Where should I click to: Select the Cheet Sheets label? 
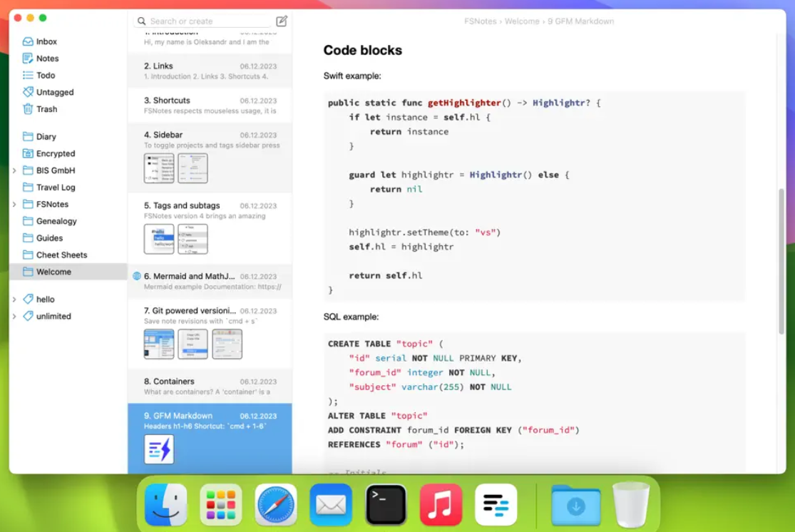(62, 255)
